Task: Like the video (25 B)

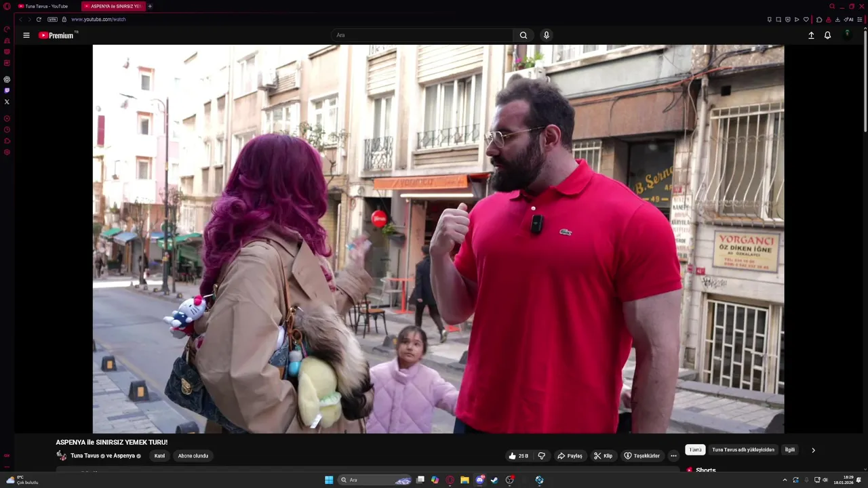Action: click(519, 456)
